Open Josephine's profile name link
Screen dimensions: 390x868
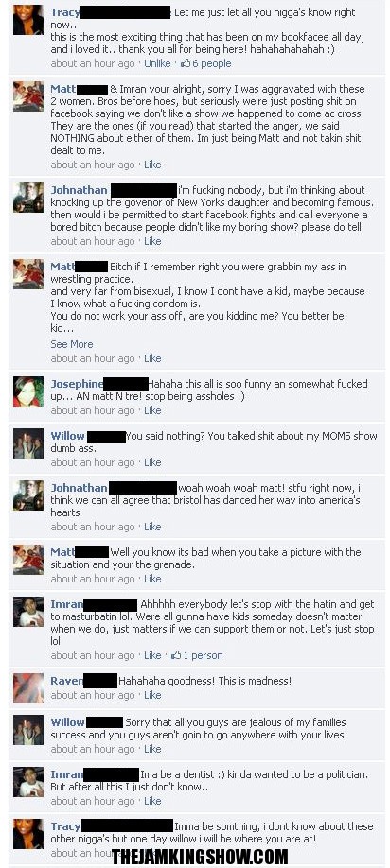click(77, 384)
